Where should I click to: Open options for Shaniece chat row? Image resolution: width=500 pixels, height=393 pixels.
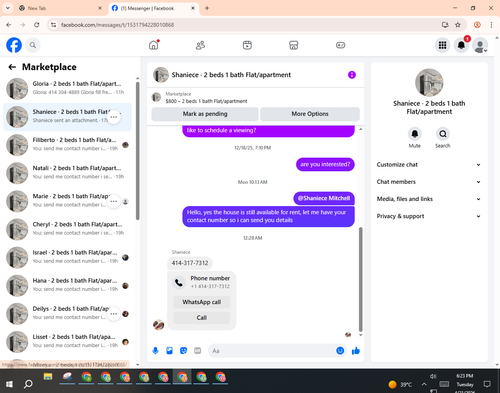point(114,117)
